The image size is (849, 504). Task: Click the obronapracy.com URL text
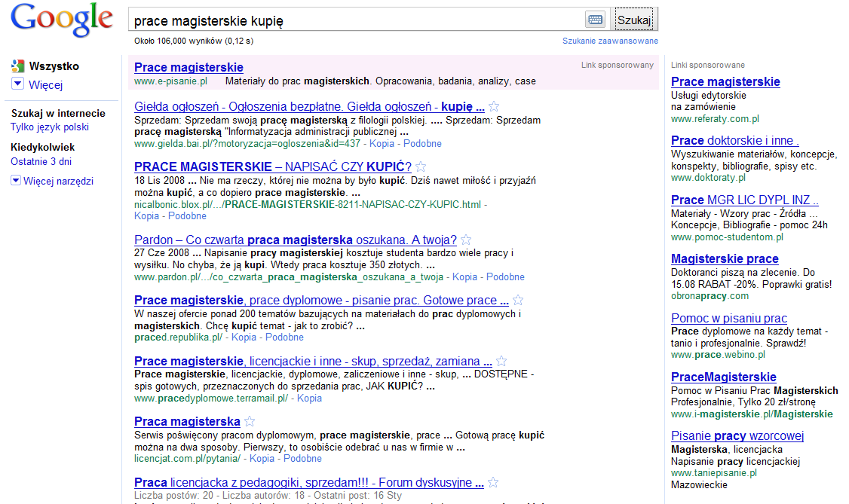[710, 296]
